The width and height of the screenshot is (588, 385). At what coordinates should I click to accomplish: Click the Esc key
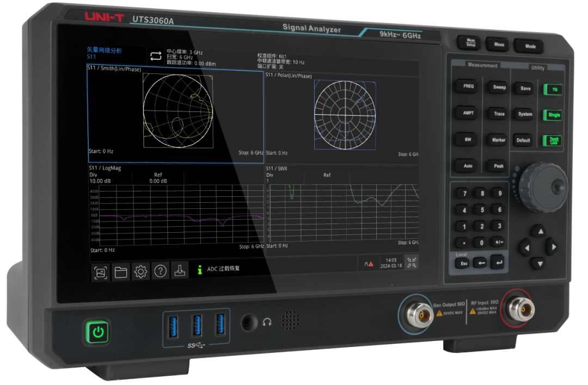click(x=463, y=264)
